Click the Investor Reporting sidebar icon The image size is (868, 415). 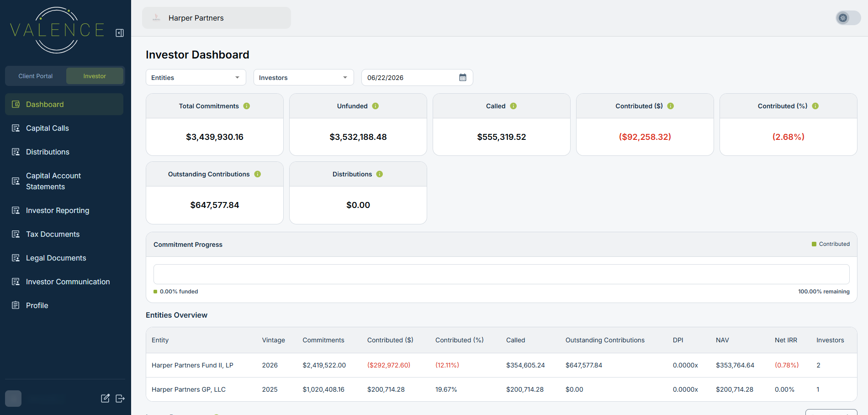[16, 210]
